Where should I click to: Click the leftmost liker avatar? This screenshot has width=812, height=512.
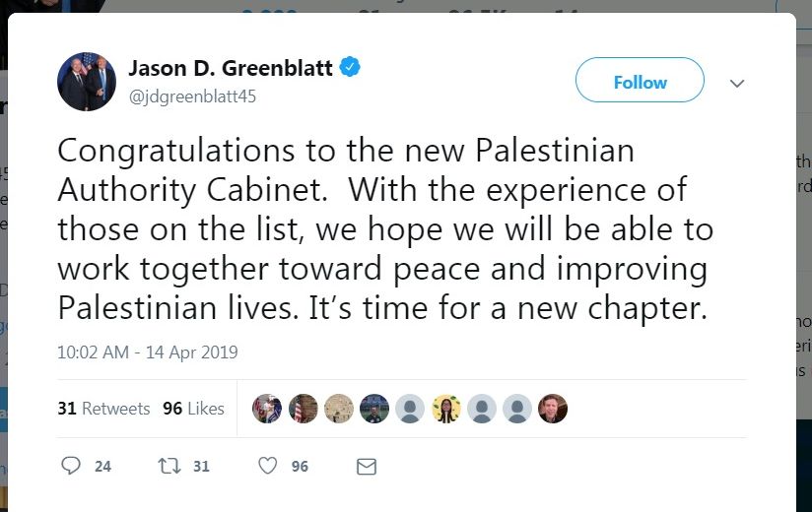click(x=267, y=409)
